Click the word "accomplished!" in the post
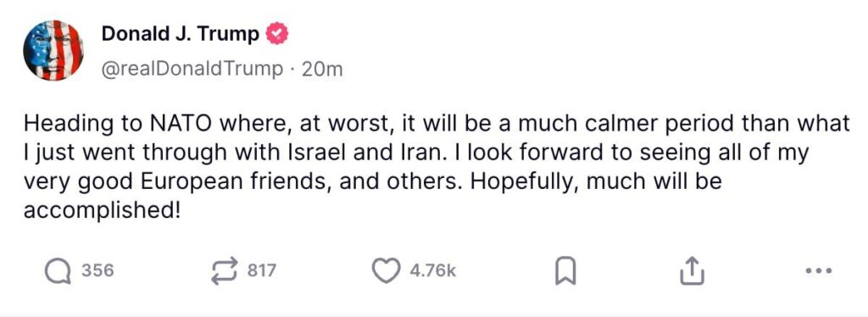This screenshot has width=868, height=317. coord(102,211)
